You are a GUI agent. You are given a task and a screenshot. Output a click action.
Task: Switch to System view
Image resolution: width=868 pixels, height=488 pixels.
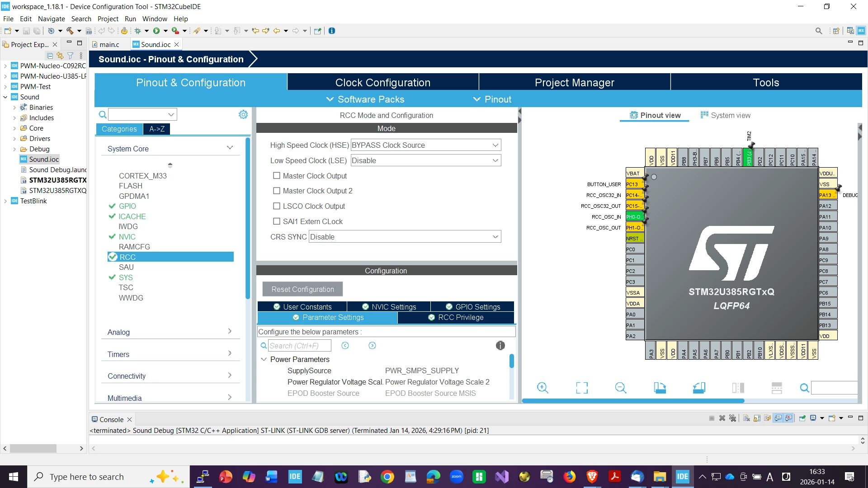pos(726,115)
